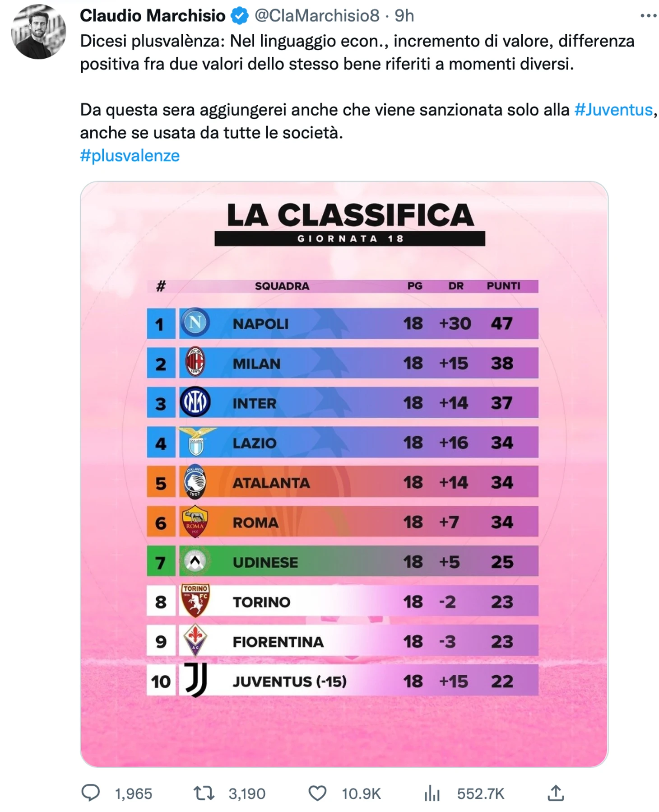The width and height of the screenshot is (659, 812).
Task: Open the La Classifica standings image
Action: coord(344,474)
